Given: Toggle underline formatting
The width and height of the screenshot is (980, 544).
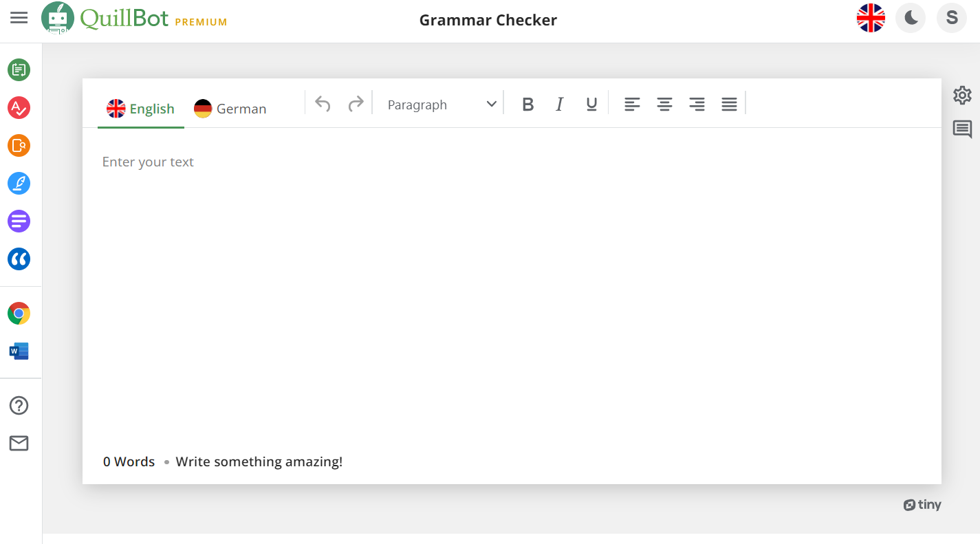Looking at the screenshot, I should [591, 104].
